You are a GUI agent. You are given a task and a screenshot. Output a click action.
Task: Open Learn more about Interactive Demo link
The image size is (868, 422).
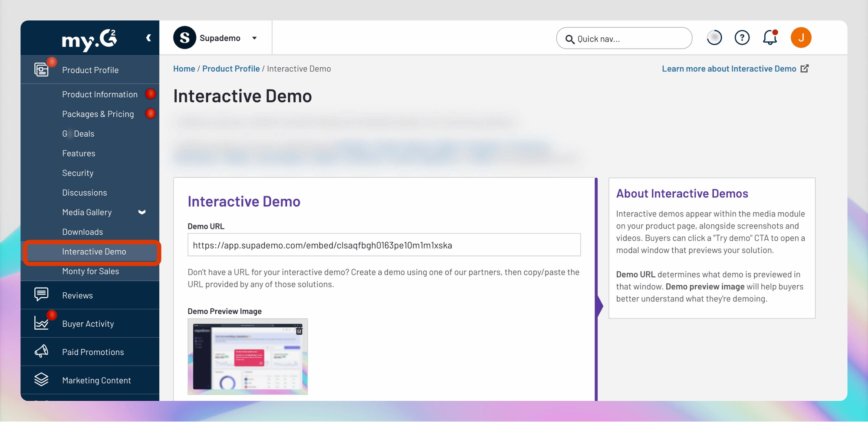point(729,69)
